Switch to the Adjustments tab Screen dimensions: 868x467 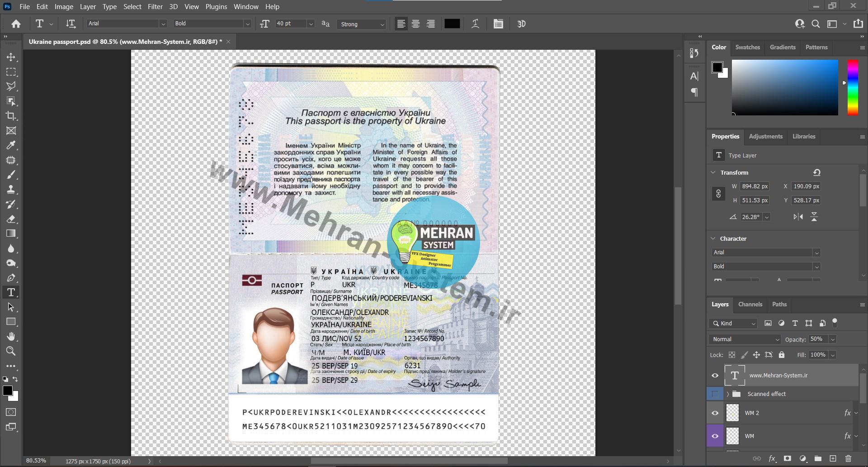tap(765, 136)
